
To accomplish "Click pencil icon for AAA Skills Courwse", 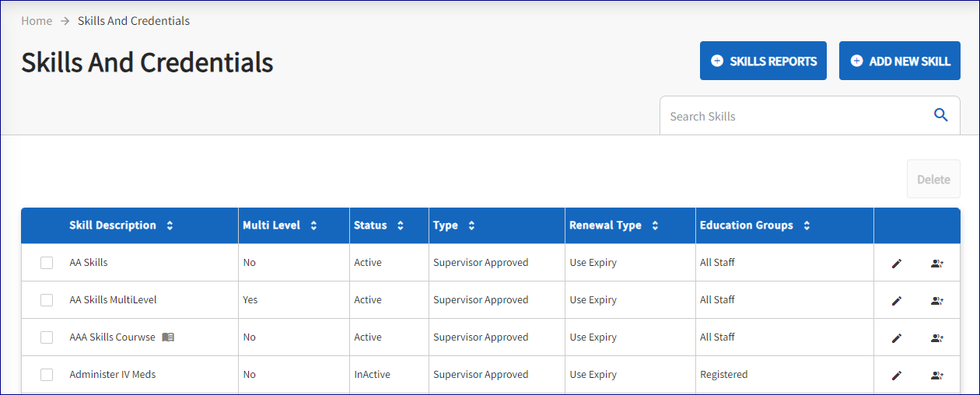I will pos(896,338).
